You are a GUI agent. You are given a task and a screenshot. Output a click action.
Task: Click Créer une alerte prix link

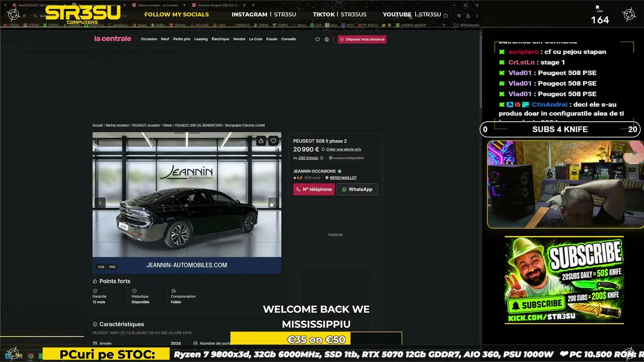click(x=344, y=149)
